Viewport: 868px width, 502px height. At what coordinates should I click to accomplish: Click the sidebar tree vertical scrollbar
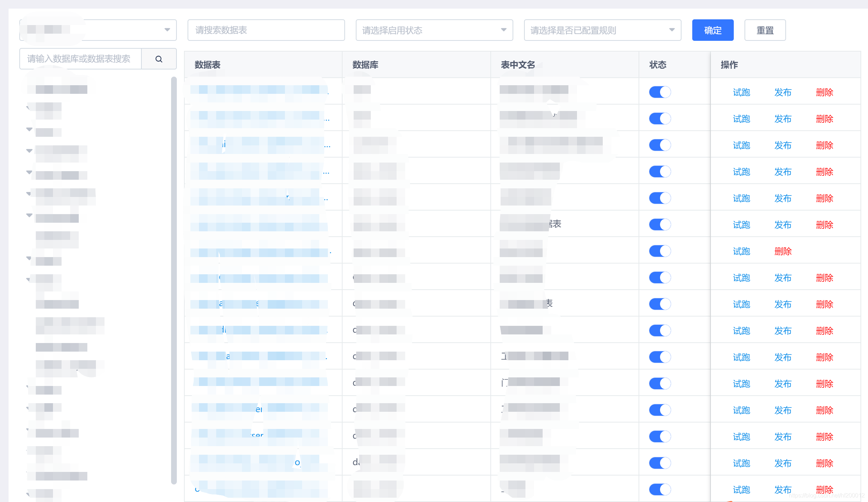pos(174,280)
